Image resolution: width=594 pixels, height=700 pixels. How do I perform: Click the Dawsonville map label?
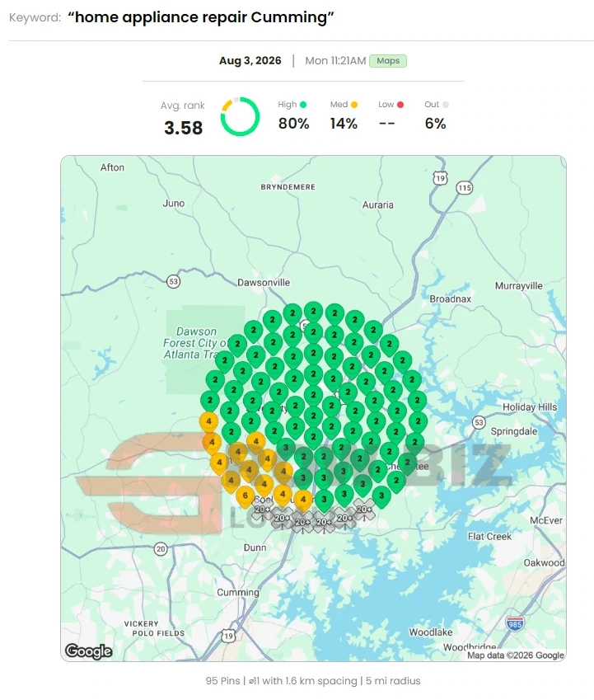(264, 283)
